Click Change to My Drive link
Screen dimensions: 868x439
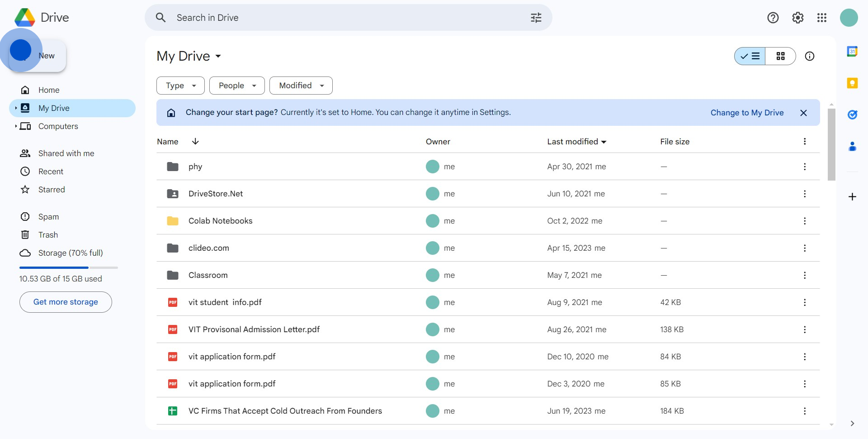(747, 113)
